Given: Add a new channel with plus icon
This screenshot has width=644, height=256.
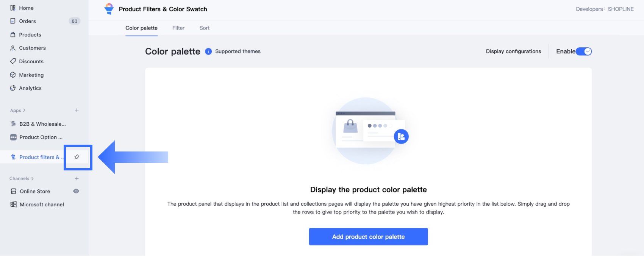Looking at the screenshot, I should (77, 178).
